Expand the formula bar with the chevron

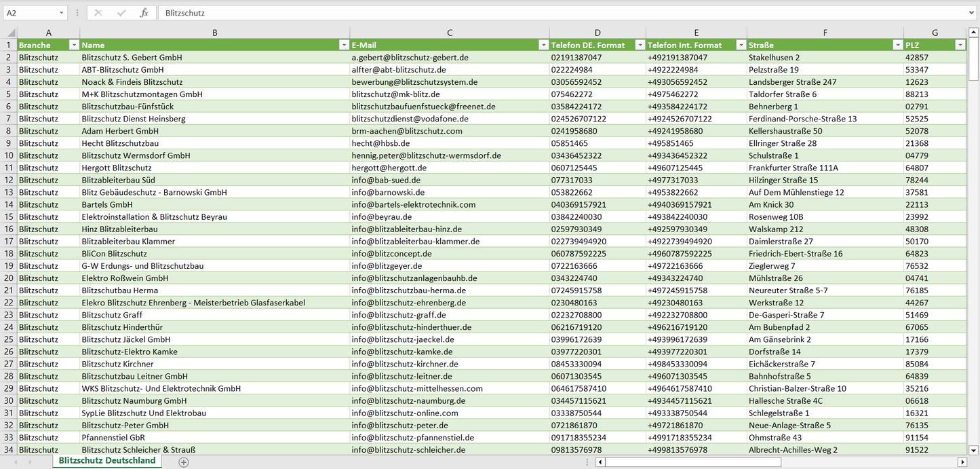click(973, 13)
